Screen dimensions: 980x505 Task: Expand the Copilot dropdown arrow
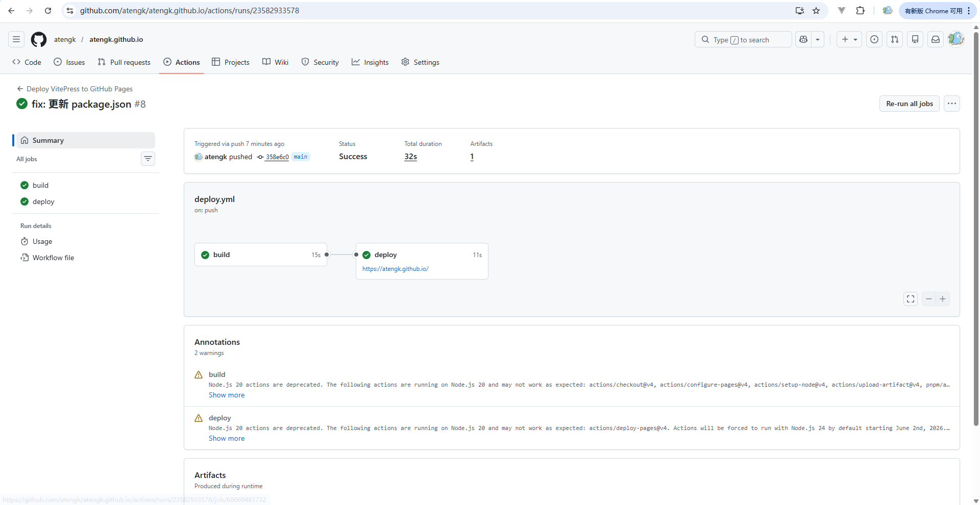[x=818, y=39]
